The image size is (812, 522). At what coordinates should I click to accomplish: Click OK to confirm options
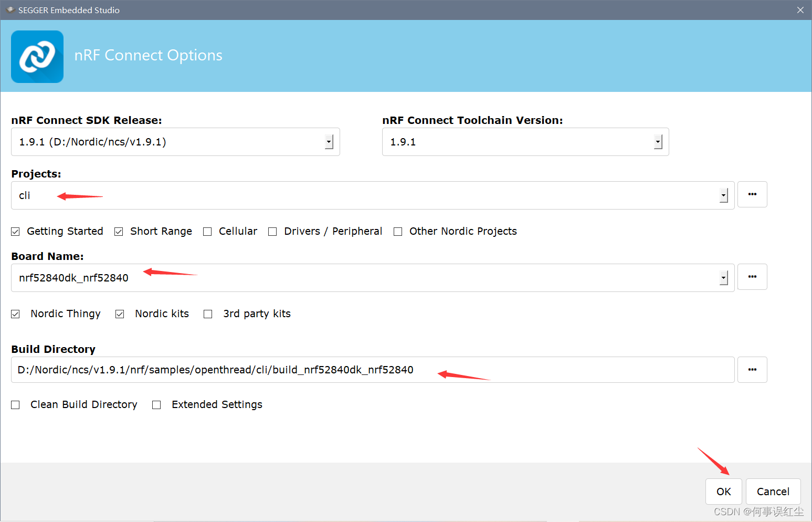pyautogui.click(x=724, y=492)
